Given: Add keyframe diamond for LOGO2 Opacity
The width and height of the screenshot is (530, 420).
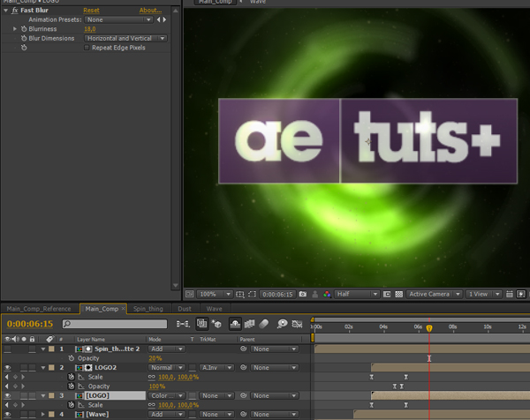Looking at the screenshot, I should 15,386.
